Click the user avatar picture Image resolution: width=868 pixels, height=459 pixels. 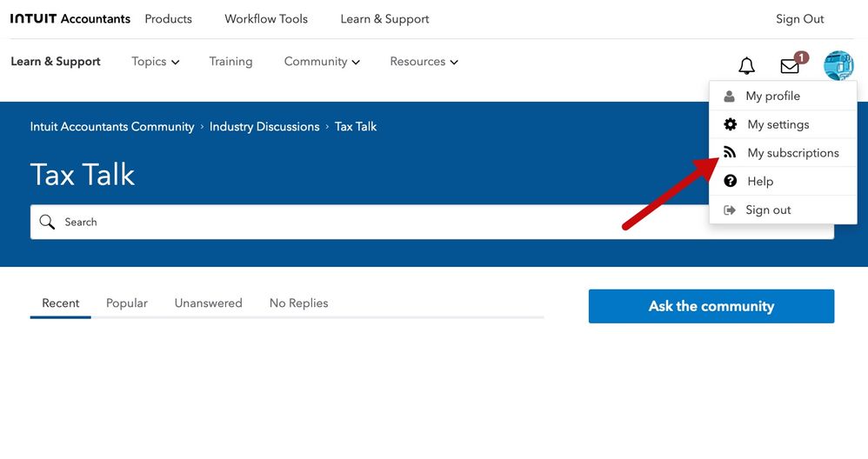pos(838,65)
